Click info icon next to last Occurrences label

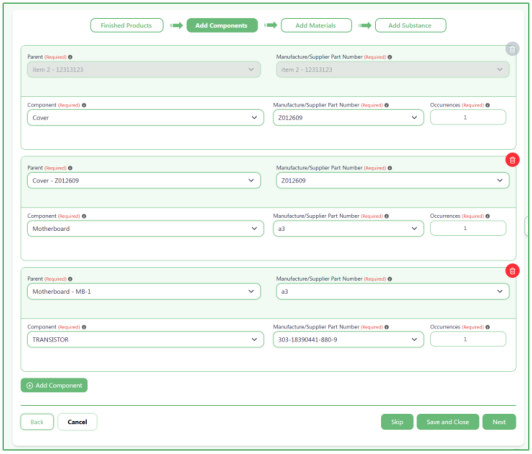click(488, 327)
